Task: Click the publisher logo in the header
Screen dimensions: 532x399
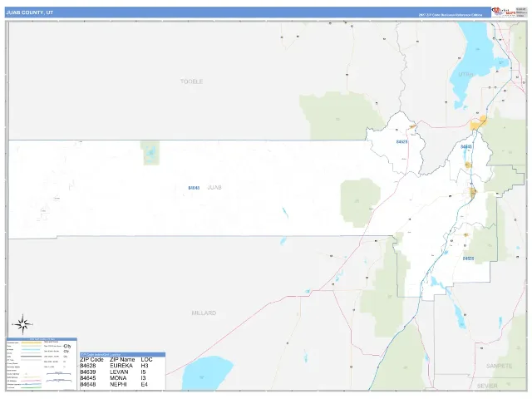Action: pos(504,12)
